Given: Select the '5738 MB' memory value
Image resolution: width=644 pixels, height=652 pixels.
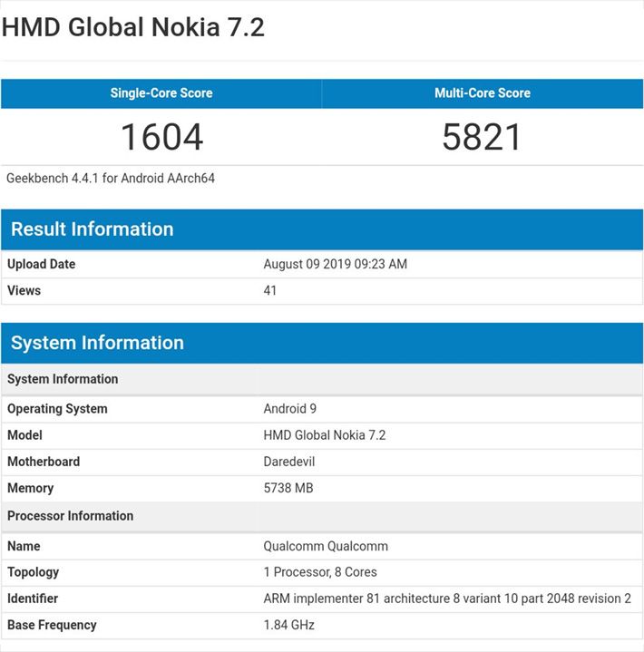Looking at the screenshot, I should (x=288, y=488).
